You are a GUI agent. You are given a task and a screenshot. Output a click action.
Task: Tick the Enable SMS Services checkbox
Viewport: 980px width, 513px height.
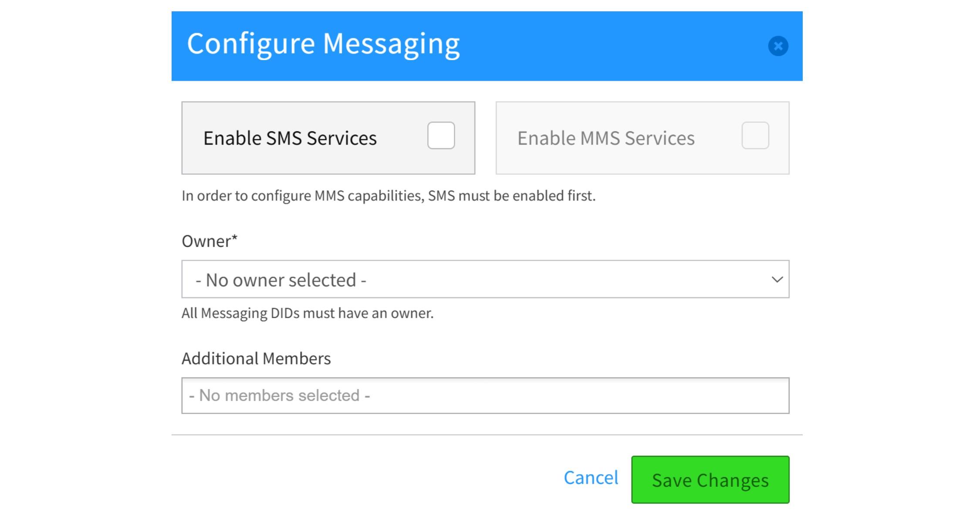(x=441, y=136)
